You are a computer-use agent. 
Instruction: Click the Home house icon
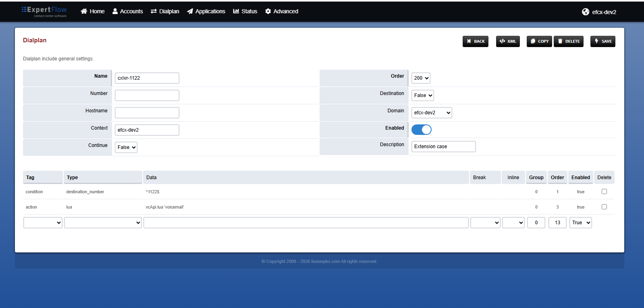84,11
